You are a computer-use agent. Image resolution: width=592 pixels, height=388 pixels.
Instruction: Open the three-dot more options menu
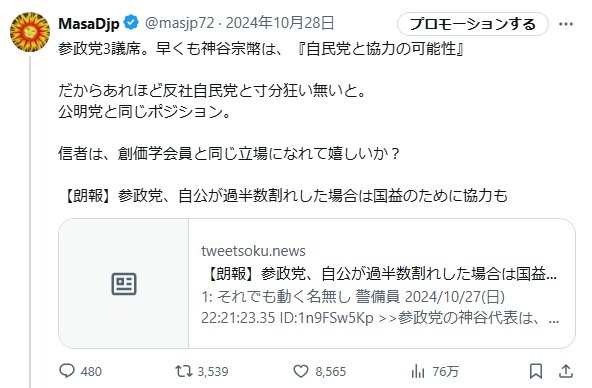(566, 24)
